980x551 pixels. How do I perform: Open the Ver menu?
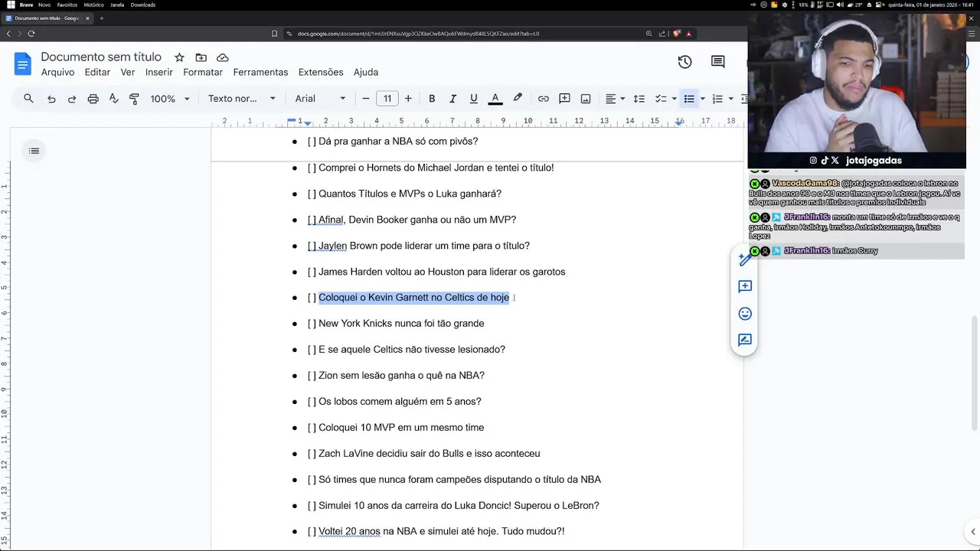click(128, 72)
